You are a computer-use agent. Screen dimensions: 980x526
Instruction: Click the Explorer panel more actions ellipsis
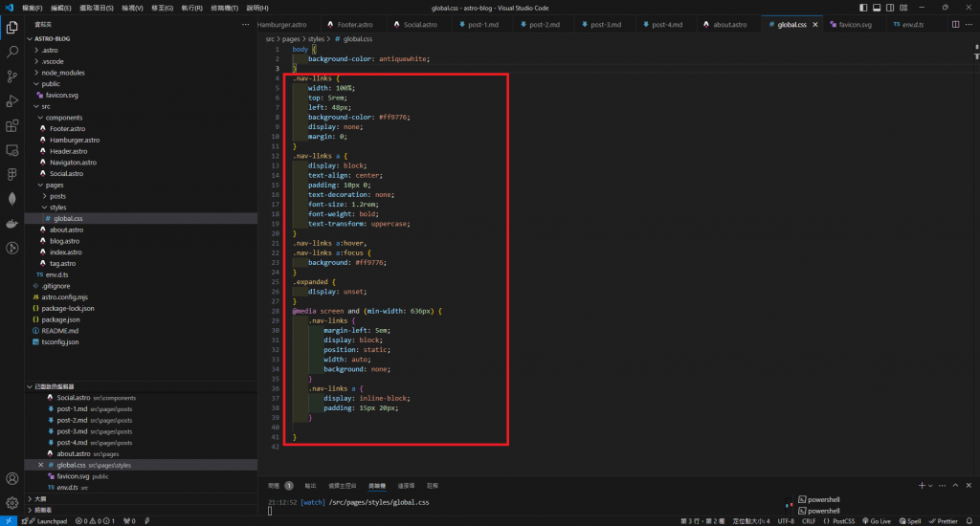246,24
